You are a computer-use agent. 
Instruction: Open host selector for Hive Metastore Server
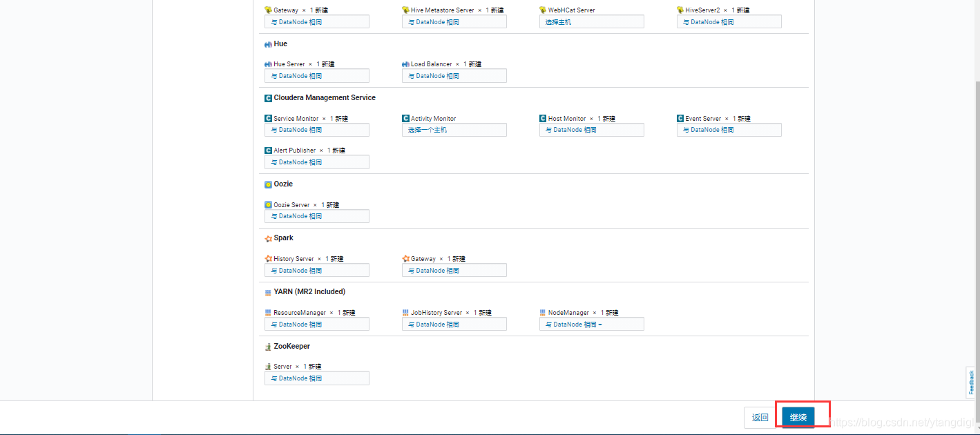pos(454,22)
